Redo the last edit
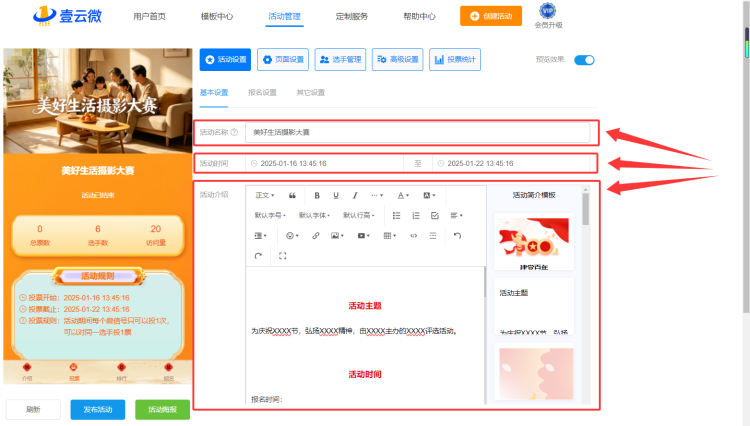Screen dimensions: 750x426 tap(258, 256)
